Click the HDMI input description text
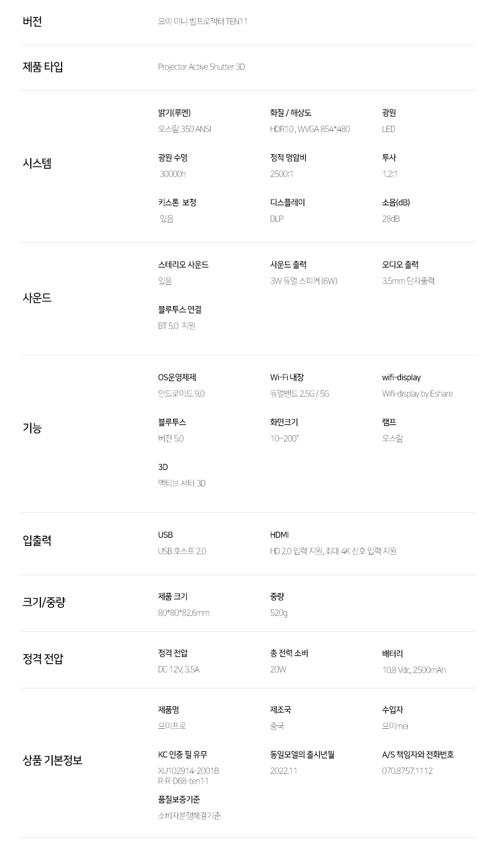 (x=333, y=552)
